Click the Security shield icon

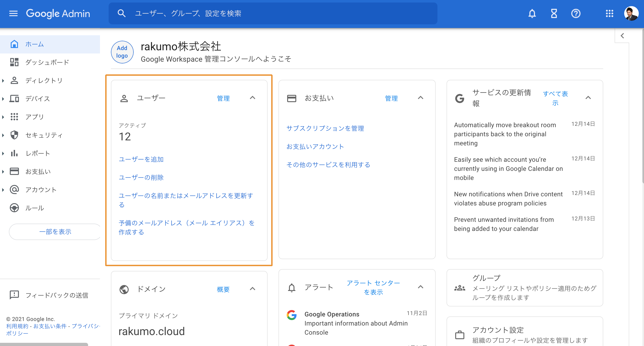(14, 135)
